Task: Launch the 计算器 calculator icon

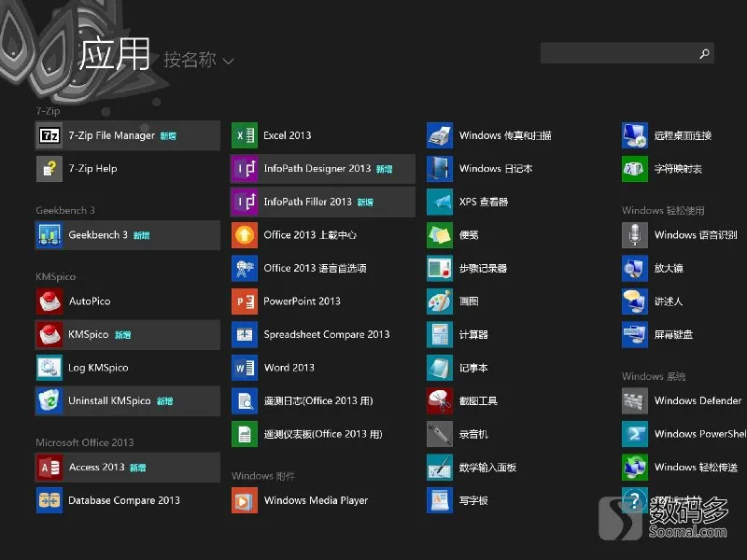Action: pos(440,334)
